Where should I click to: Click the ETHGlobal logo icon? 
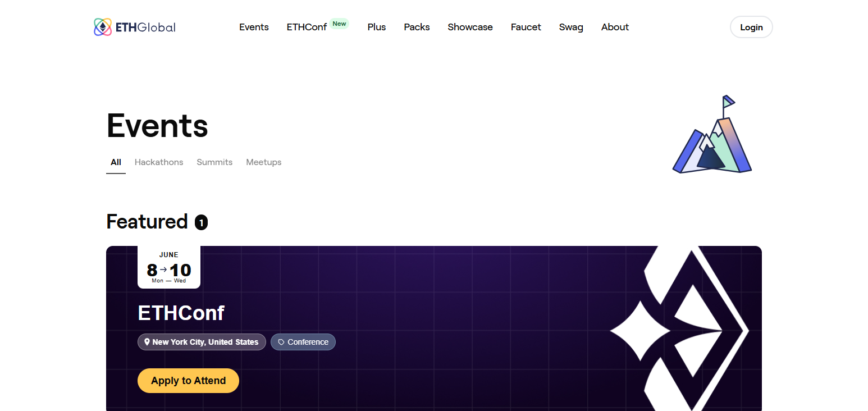(x=102, y=26)
